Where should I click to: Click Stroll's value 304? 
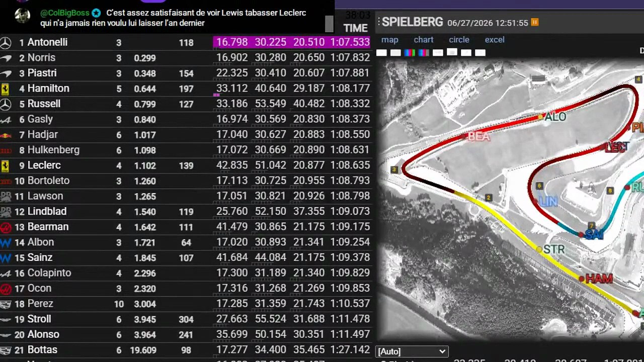click(186, 320)
